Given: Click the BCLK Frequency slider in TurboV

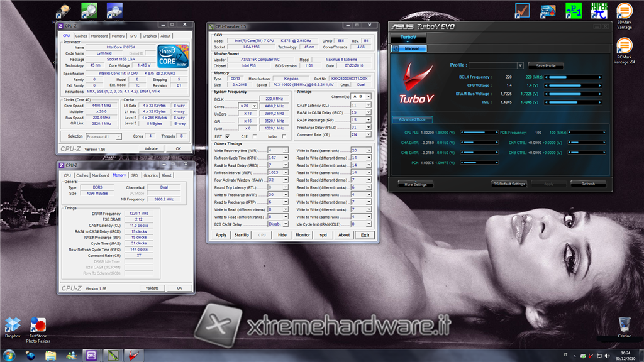Looking at the screenshot, I should [x=572, y=77].
